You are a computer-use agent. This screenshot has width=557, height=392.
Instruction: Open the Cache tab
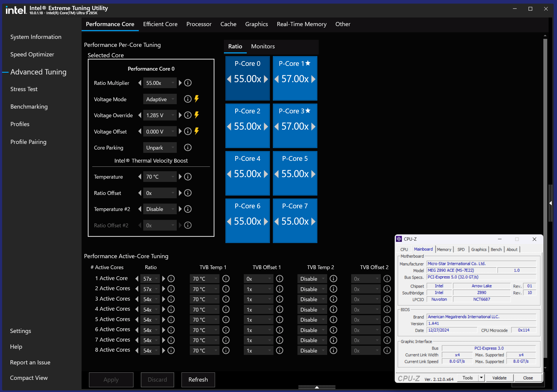[x=228, y=24]
